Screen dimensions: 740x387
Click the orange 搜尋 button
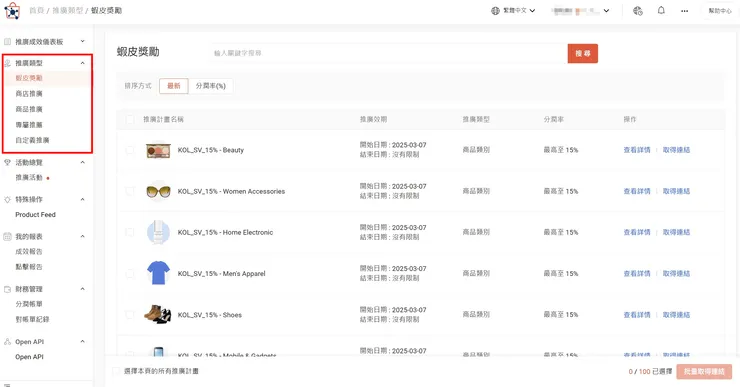point(583,53)
